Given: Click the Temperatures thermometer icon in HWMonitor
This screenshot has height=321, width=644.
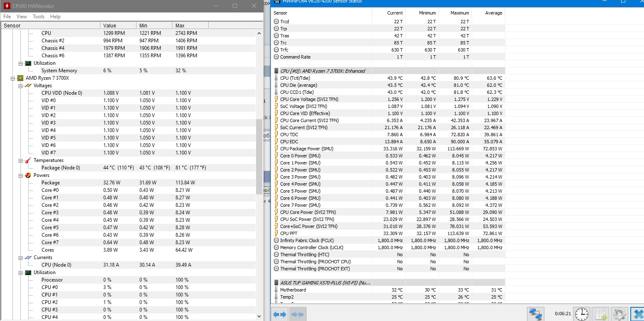Looking at the screenshot, I should point(28,160).
